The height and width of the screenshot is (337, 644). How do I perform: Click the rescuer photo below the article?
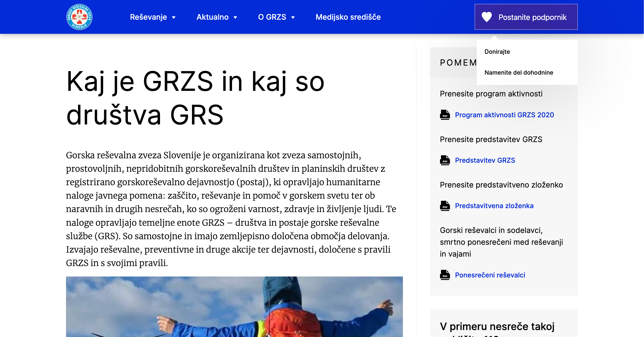pyautogui.click(x=234, y=306)
